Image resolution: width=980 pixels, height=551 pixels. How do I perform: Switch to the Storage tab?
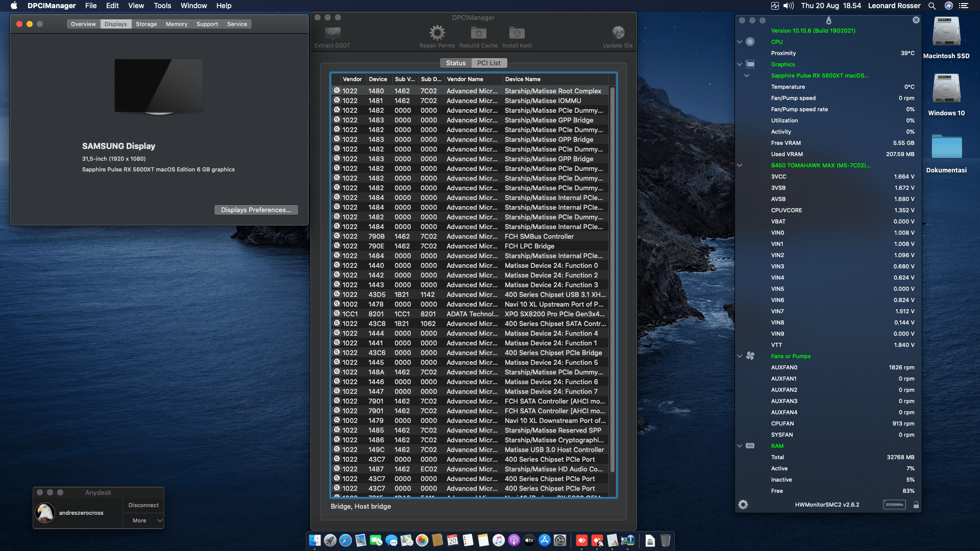(146, 24)
